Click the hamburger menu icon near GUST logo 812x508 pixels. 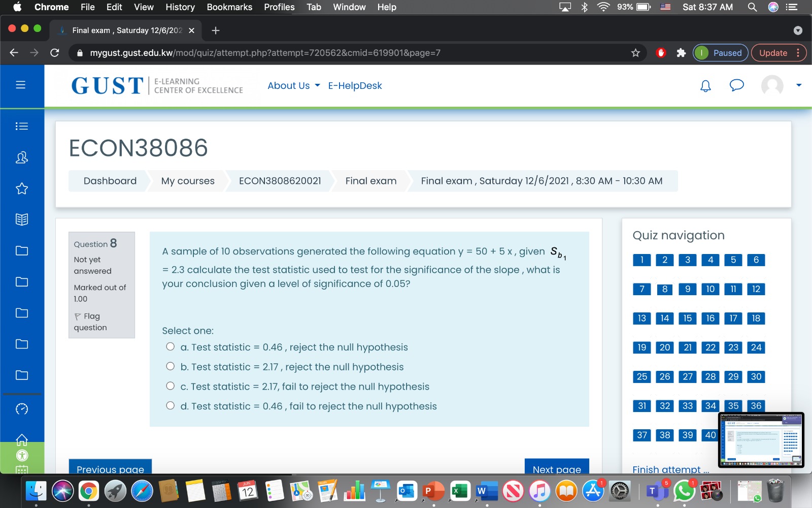click(21, 85)
